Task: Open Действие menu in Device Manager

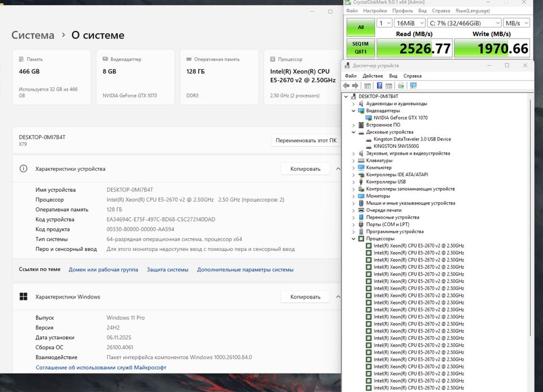Action: (373, 76)
